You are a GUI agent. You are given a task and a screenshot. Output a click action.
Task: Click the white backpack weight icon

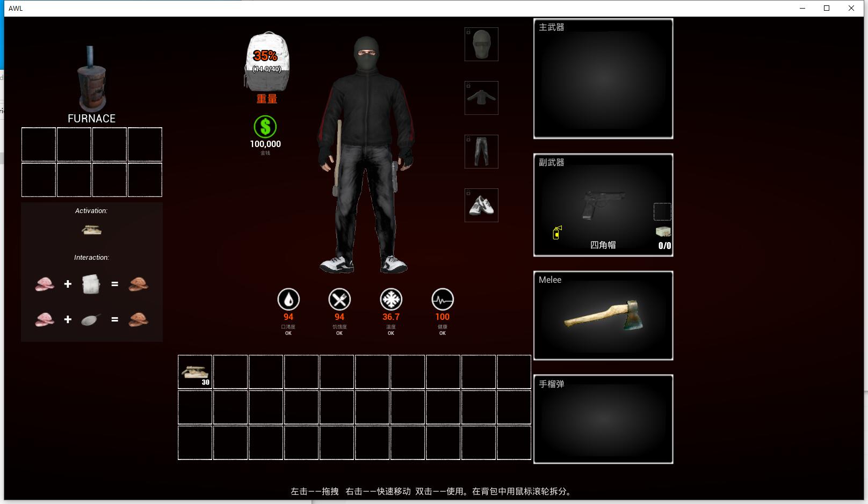(267, 62)
